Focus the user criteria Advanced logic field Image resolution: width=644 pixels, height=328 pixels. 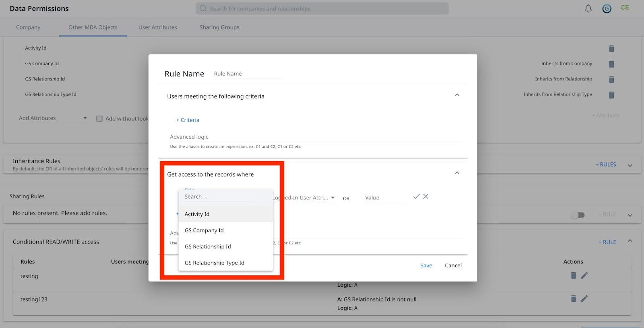(x=315, y=137)
